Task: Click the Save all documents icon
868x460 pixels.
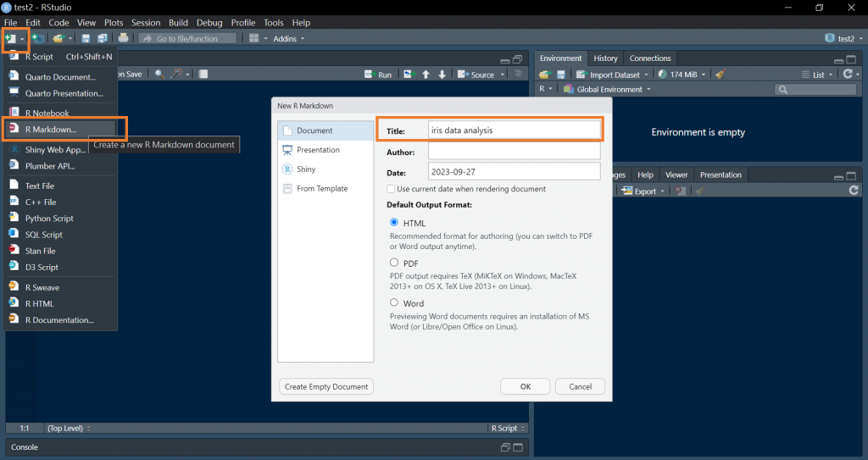Action: pos(103,38)
